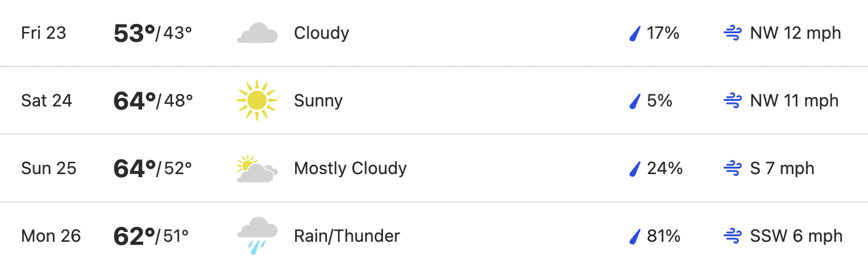The height and width of the screenshot is (267, 868).
Task: Click the 62°/51° temperature for Monday
Action: 151,236
